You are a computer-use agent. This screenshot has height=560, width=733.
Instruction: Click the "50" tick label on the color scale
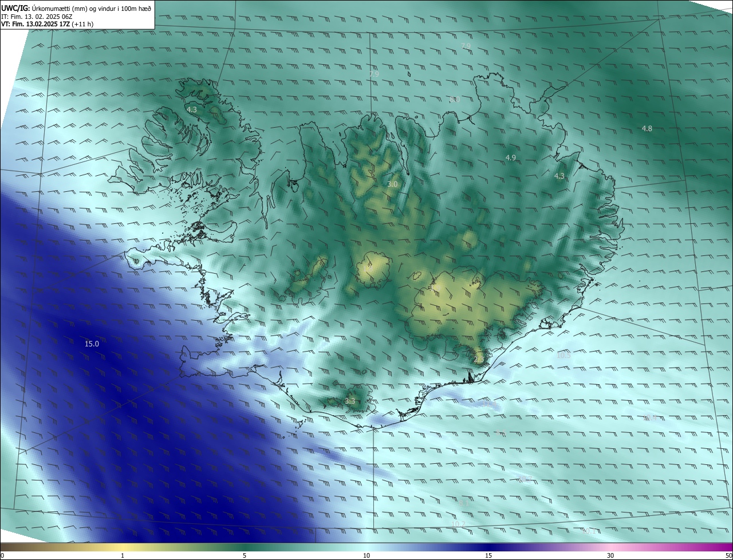point(728,555)
